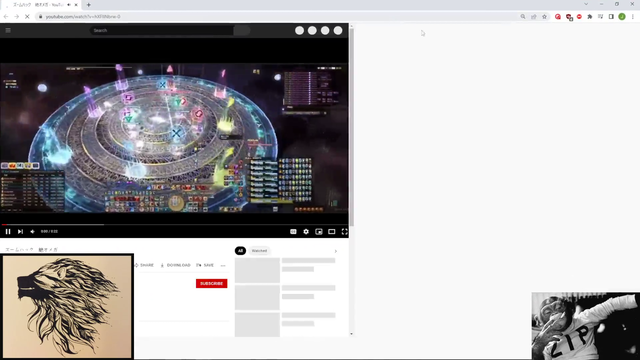Open Chrome's three-dot menu
Image resolution: width=640 pixels, height=360 pixels.
click(633, 17)
